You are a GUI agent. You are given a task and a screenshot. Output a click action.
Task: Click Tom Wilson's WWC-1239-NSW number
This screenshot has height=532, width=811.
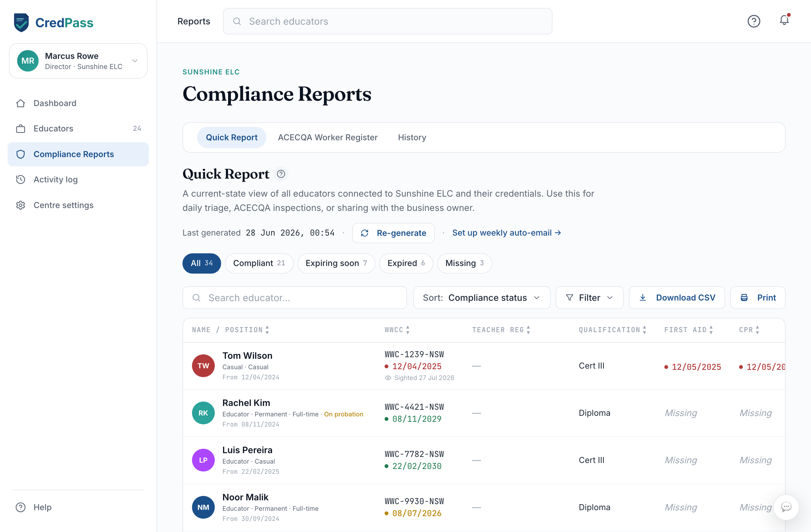[414, 354]
